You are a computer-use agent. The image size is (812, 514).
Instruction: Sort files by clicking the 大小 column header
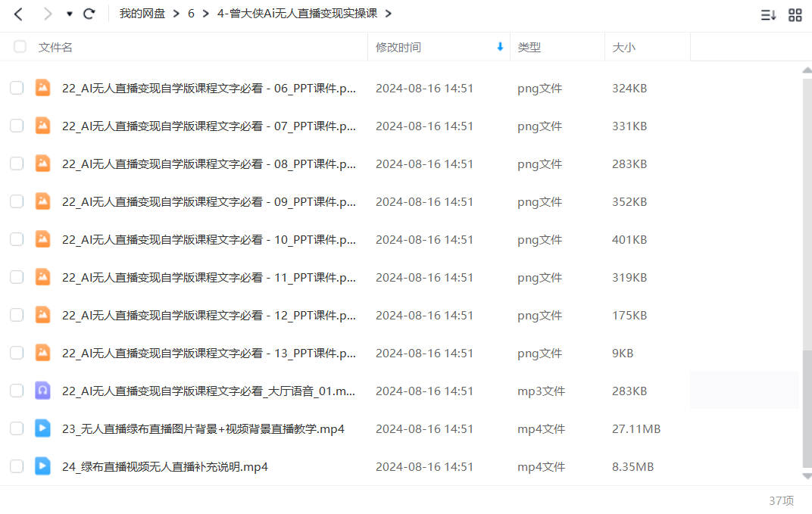623,46
